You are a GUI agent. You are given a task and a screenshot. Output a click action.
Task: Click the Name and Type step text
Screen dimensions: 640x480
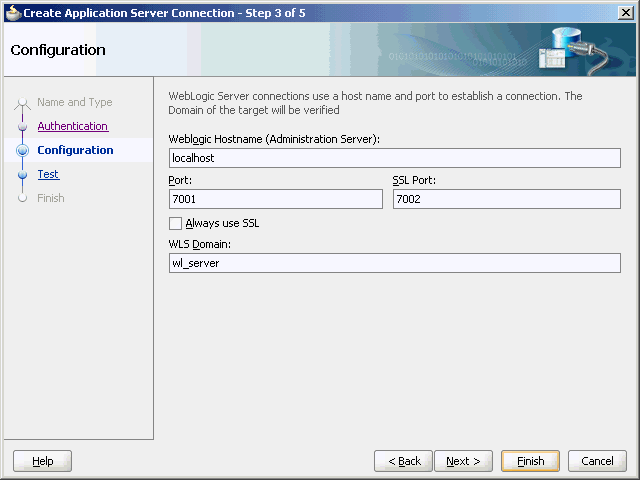pyautogui.click(x=75, y=102)
